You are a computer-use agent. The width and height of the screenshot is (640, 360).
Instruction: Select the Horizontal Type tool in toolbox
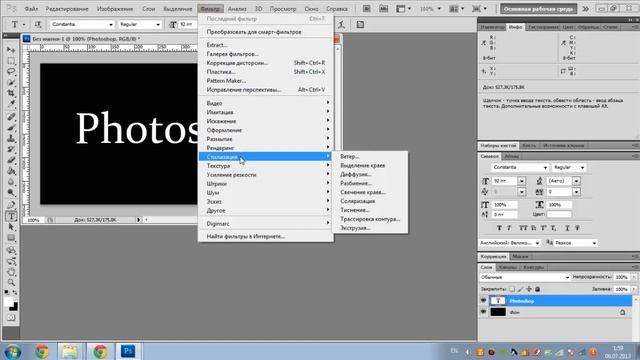(11, 216)
